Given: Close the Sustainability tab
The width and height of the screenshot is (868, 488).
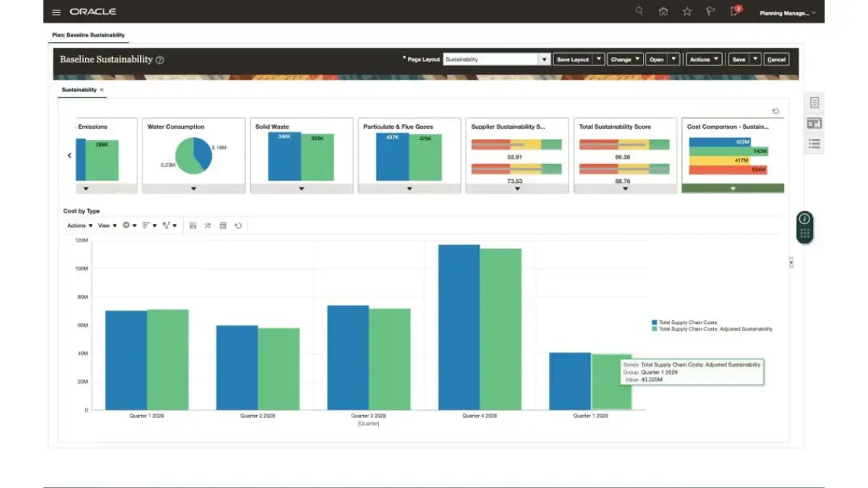Looking at the screenshot, I should pyautogui.click(x=102, y=90).
